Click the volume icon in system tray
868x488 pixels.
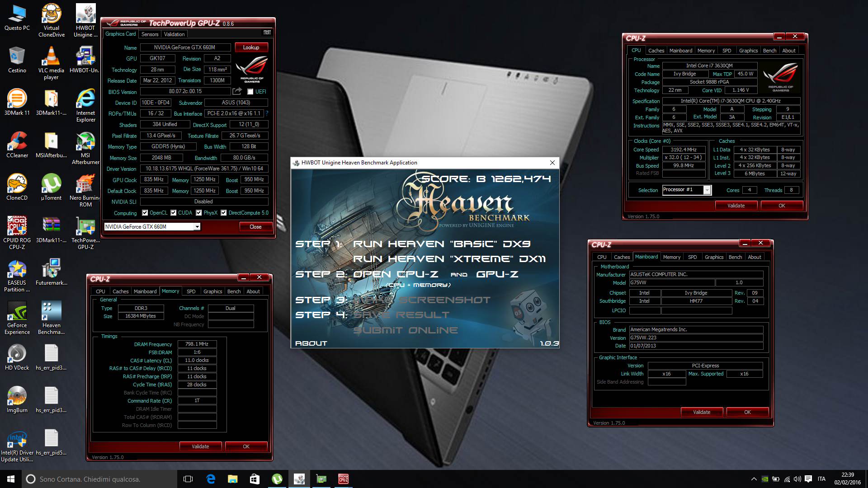coord(797,479)
